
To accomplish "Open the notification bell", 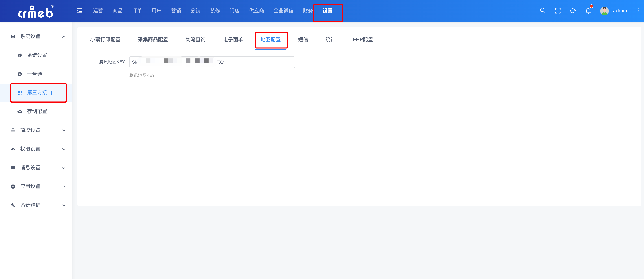I will tap(588, 11).
